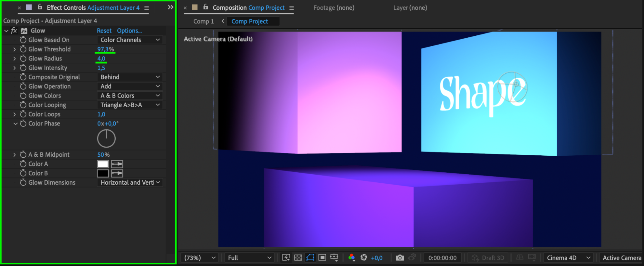Click the Color B black swatch

click(x=103, y=173)
